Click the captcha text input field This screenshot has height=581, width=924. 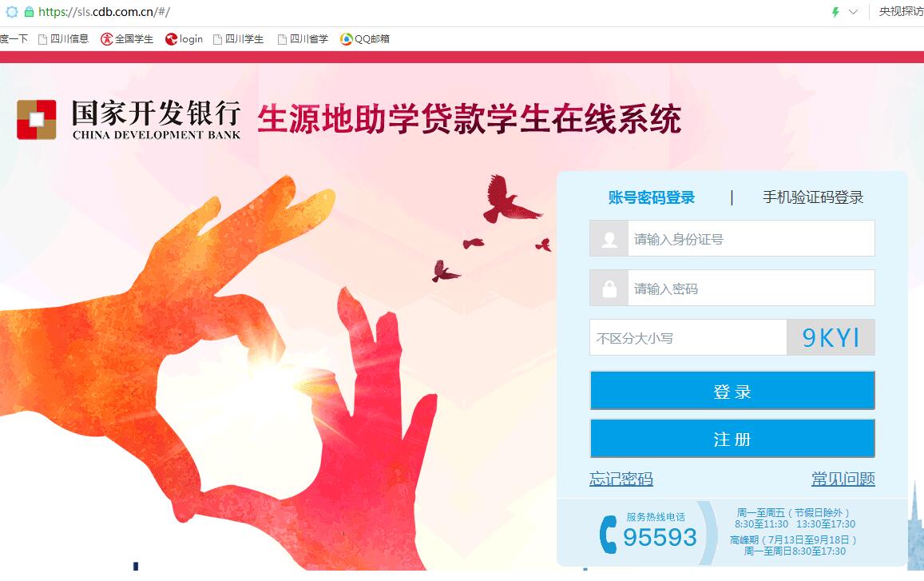[x=688, y=337]
